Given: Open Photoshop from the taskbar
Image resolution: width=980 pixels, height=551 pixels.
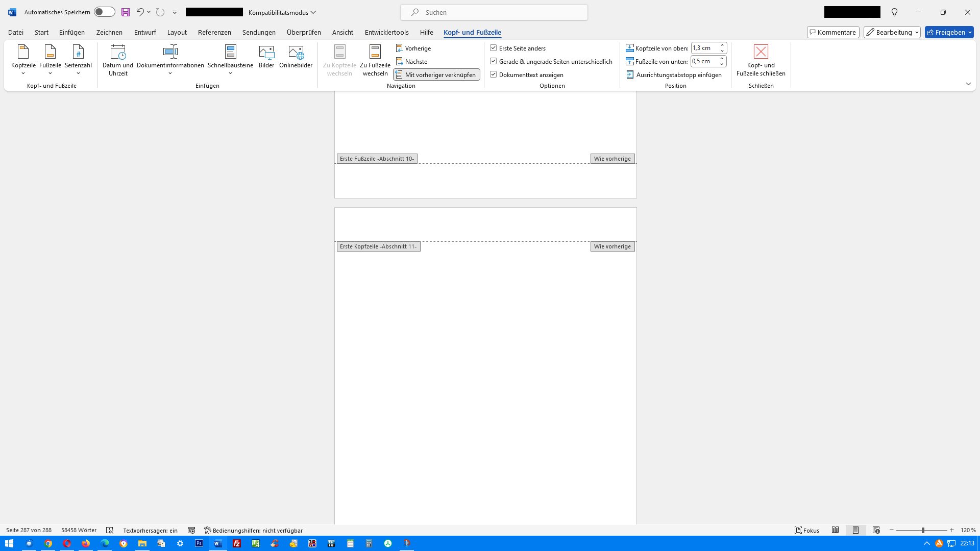Looking at the screenshot, I should (199, 543).
